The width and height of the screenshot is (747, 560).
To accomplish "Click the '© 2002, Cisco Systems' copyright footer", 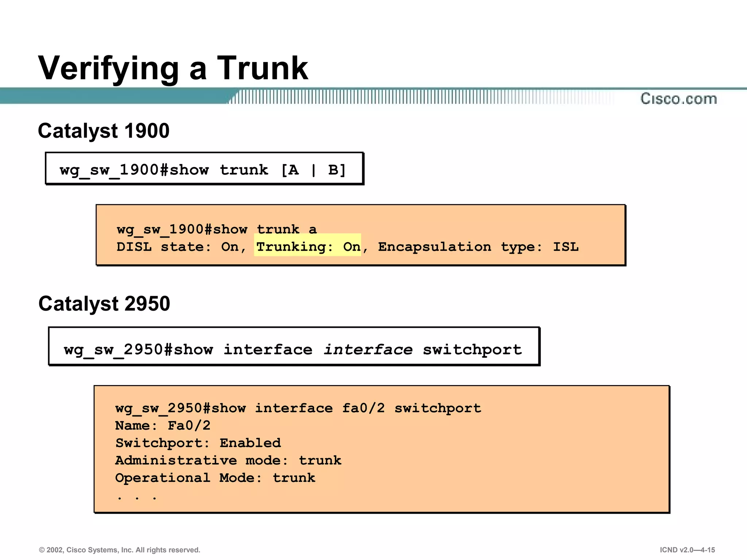I will (120, 550).
